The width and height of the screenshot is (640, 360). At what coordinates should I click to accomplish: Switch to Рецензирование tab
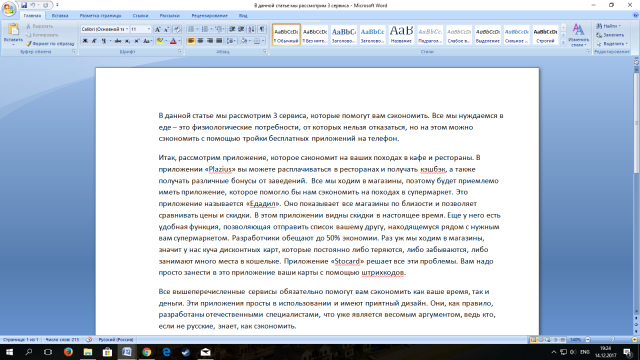pos(209,16)
